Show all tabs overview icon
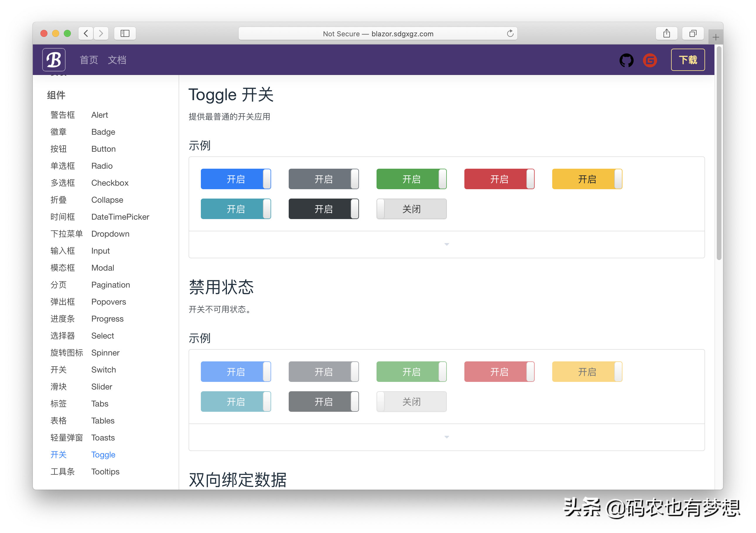This screenshot has height=533, width=756. point(693,33)
